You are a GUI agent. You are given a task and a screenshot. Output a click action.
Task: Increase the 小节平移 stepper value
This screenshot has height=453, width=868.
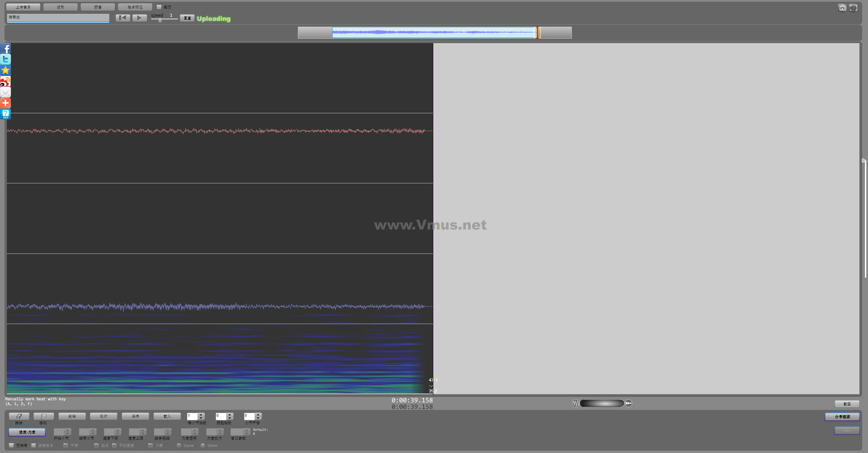(x=258, y=414)
